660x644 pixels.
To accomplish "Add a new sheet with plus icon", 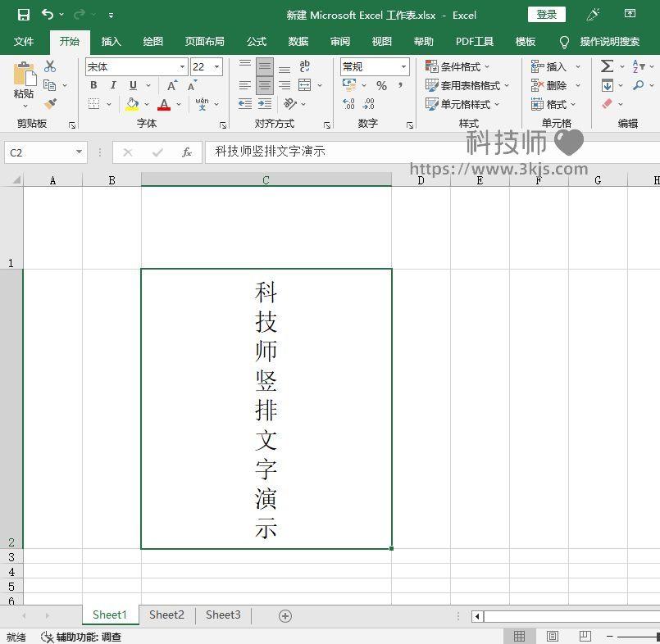I will (x=285, y=616).
